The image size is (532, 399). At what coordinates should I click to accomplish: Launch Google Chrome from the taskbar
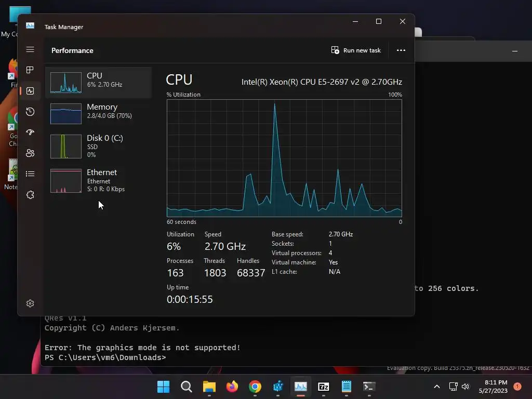coord(255,387)
